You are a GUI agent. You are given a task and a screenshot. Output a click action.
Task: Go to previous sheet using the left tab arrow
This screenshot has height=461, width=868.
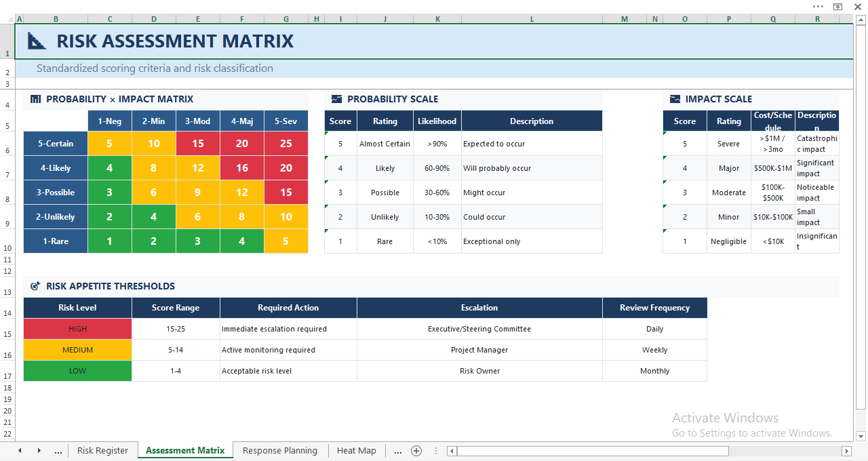click(x=20, y=451)
